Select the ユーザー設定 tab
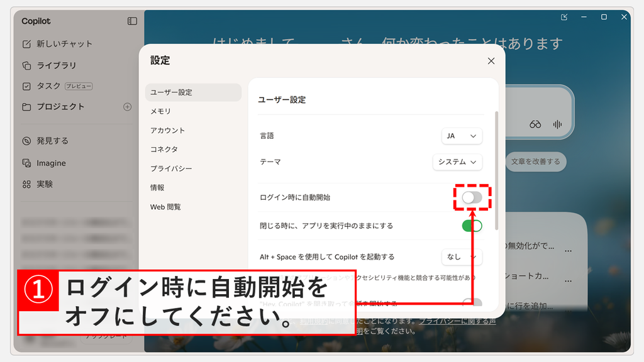This screenshot has width=644, height=362. coord(193,92)
